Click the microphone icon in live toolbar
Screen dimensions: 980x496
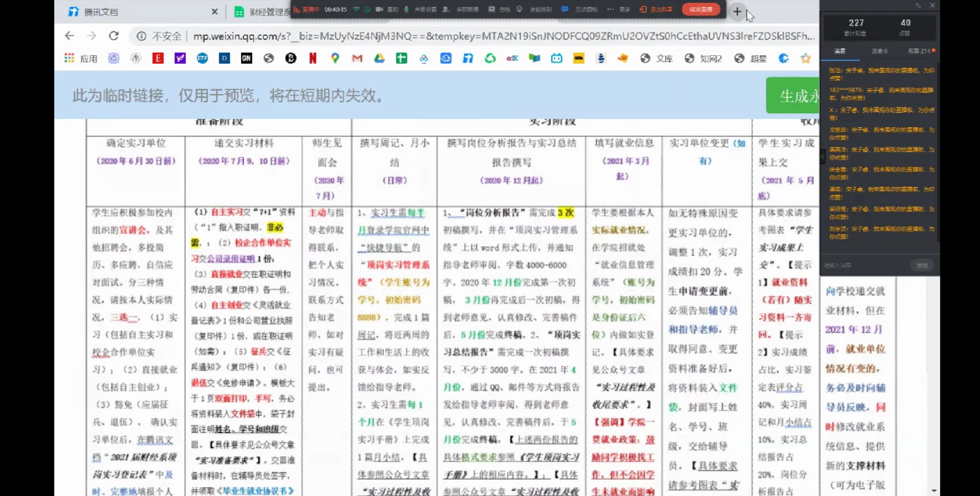(406, 9)
